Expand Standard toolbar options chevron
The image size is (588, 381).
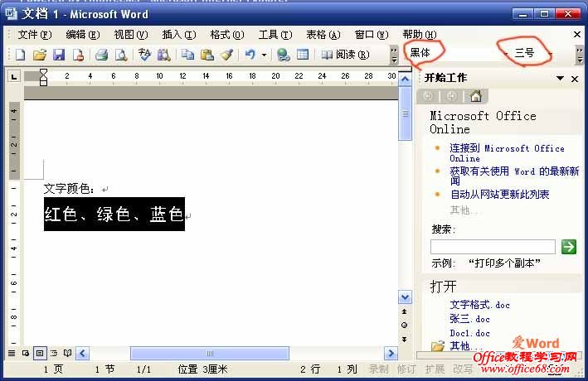(x=394, y=55)
